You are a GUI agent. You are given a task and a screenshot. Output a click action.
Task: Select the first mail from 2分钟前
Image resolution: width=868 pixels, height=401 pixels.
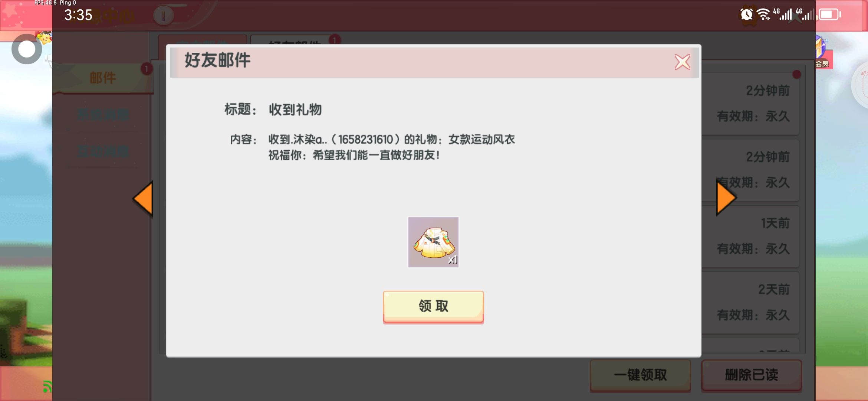click(750, 104)
